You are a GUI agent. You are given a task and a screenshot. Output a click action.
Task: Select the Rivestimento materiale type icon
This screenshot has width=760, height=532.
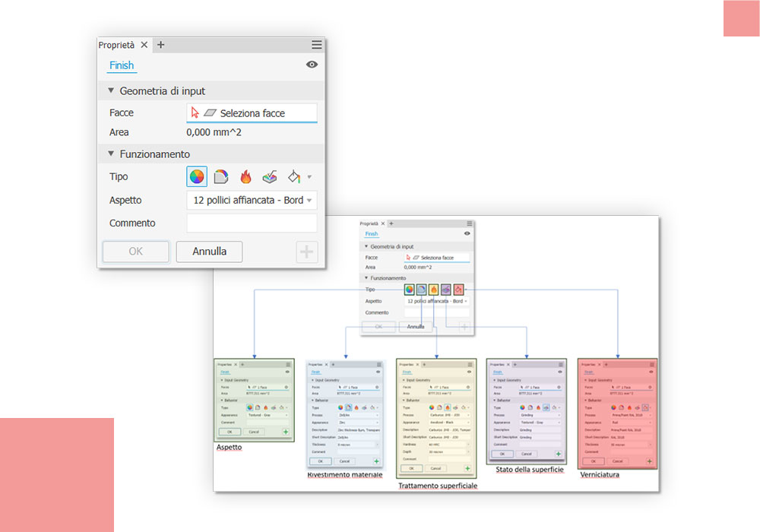pyautogui.click(x=221, y=177)
